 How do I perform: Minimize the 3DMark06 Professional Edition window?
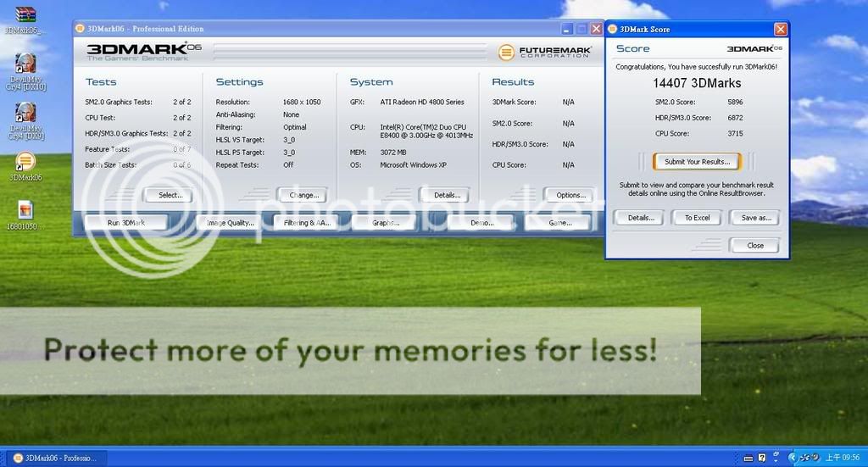[x=566, y=29]
